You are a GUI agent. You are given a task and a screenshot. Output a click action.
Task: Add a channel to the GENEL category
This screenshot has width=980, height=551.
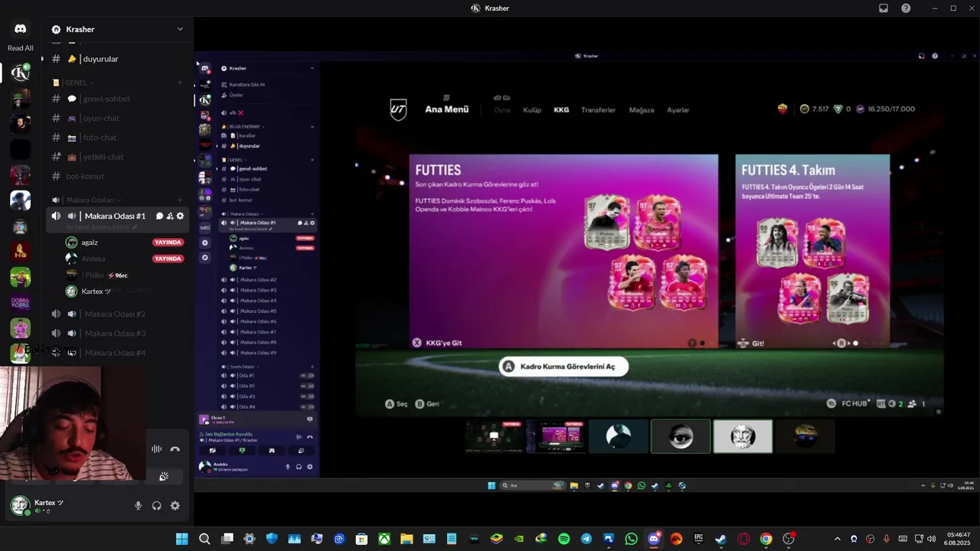pyautogui.click(x=180, y=83)
